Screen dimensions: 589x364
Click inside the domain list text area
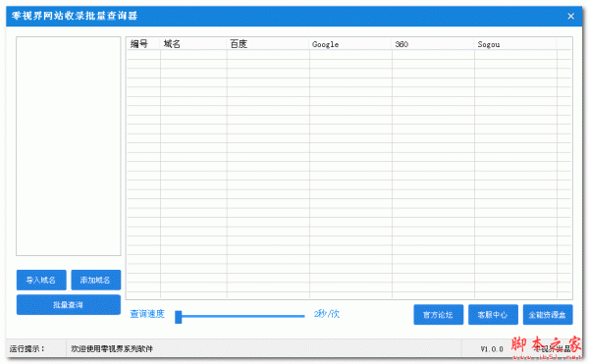click(69, 146)
